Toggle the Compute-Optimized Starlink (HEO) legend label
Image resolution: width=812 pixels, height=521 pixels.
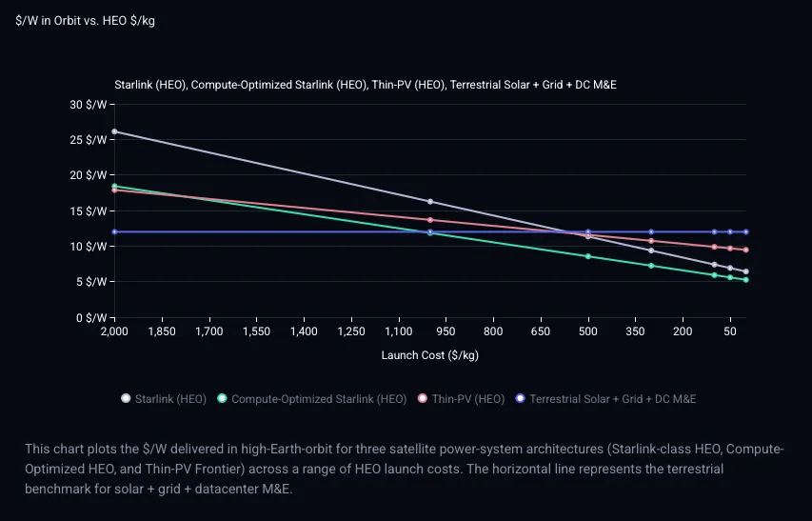[318, 399]
